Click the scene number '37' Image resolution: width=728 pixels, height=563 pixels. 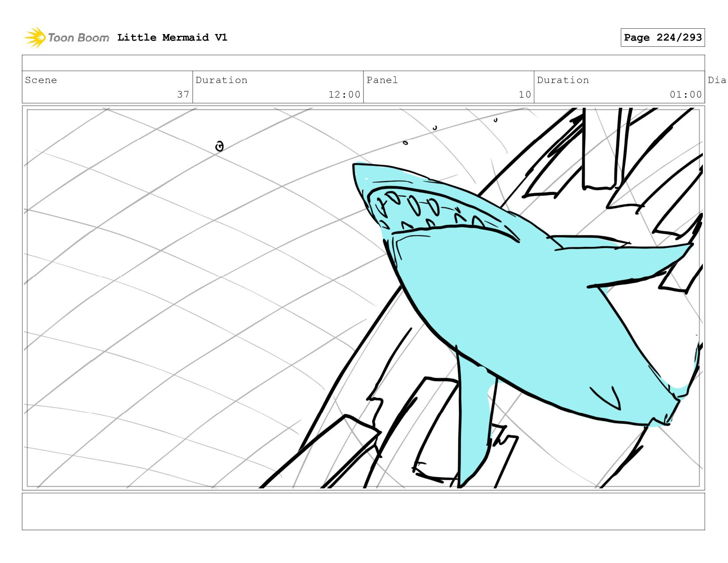point(183,94)
